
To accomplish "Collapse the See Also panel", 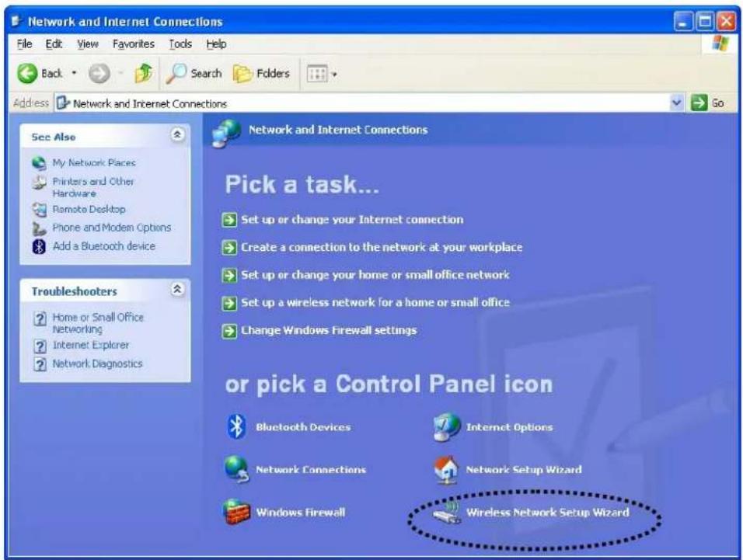I will pos(177,135).
